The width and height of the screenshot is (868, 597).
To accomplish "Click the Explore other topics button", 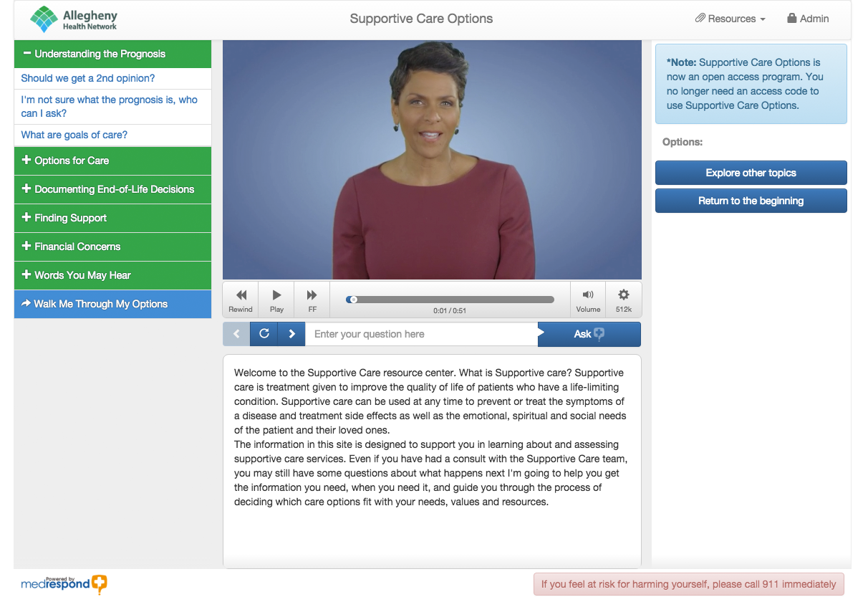I will pyautogui.click(x=751, y=173).
